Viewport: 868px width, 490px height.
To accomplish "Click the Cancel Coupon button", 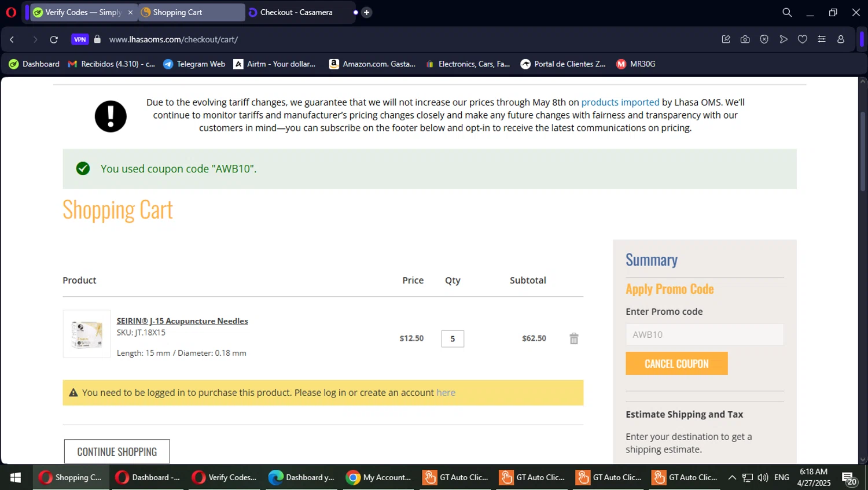I will point(676,364).
